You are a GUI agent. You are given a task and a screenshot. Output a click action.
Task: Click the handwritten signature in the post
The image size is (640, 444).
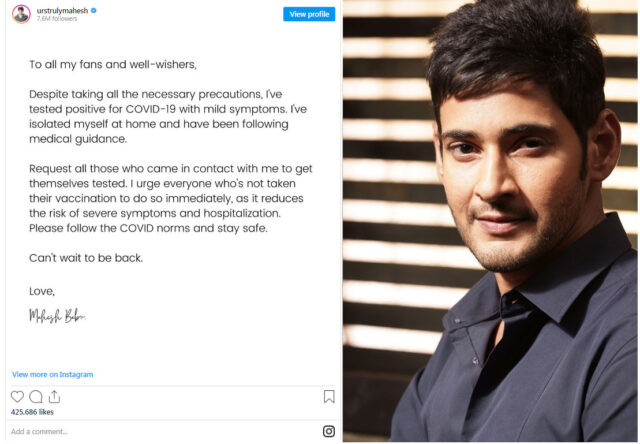pos(57,315)
